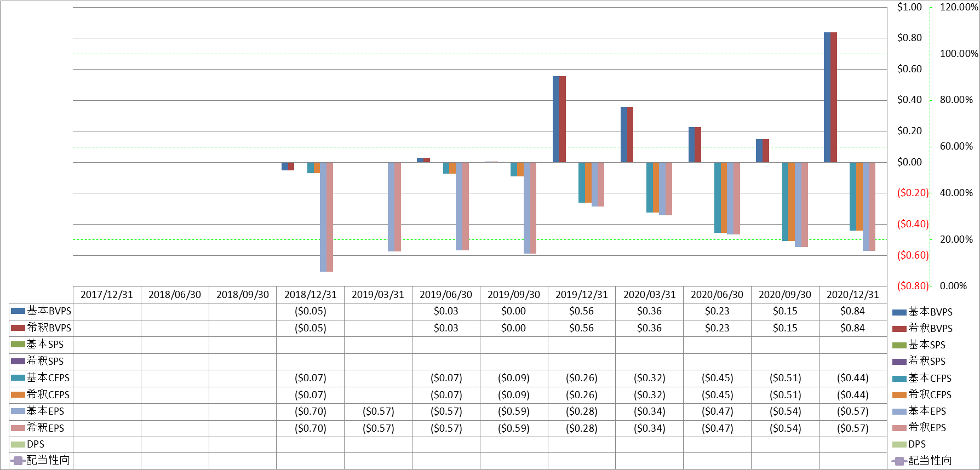The height and width of the screenshot is (470, 980).
Task: Click the 2019/12/31 column header
Action: 582,294
